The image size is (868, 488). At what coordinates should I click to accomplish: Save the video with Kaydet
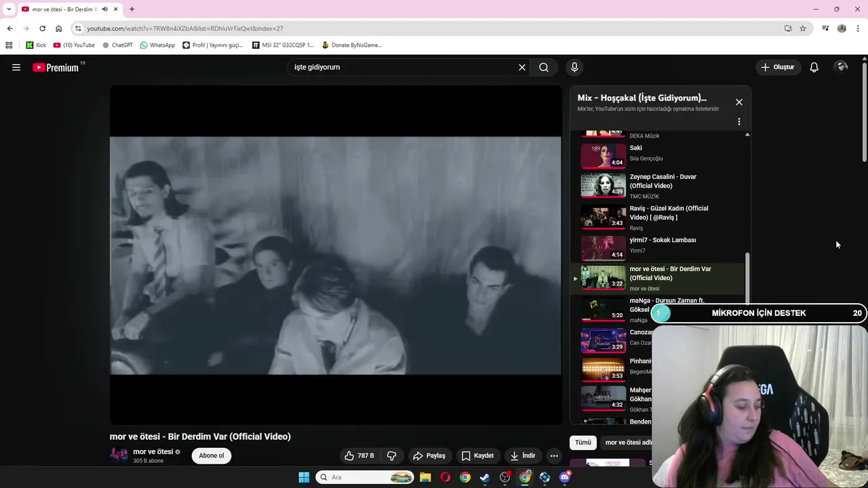477,455
